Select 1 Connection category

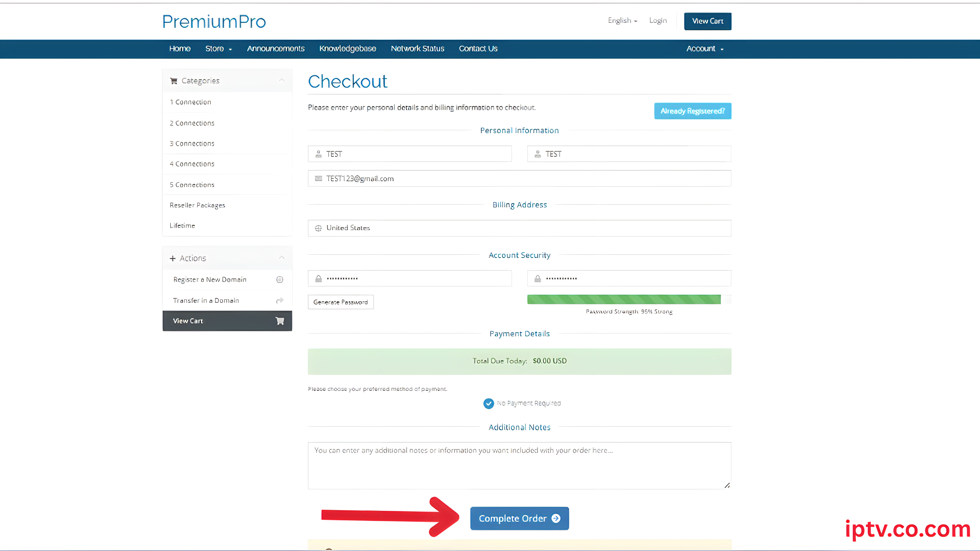click(x=227, y=102)
